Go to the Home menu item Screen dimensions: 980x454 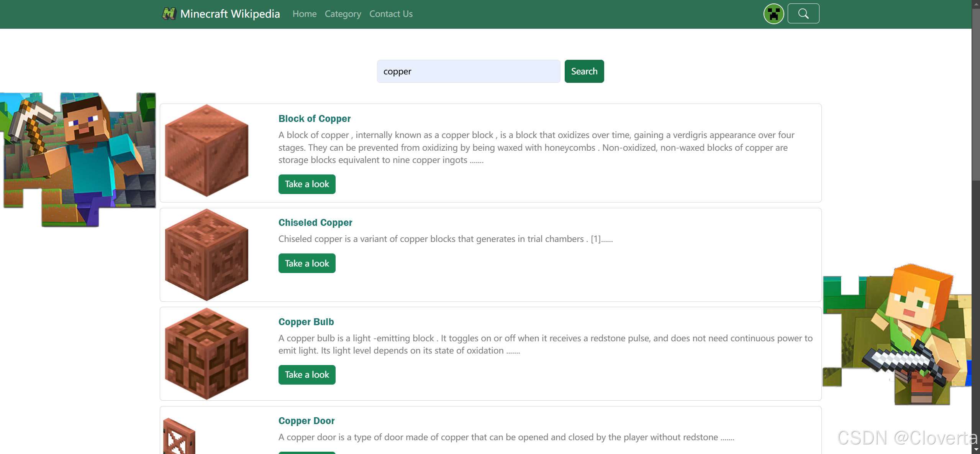(305, 14)
